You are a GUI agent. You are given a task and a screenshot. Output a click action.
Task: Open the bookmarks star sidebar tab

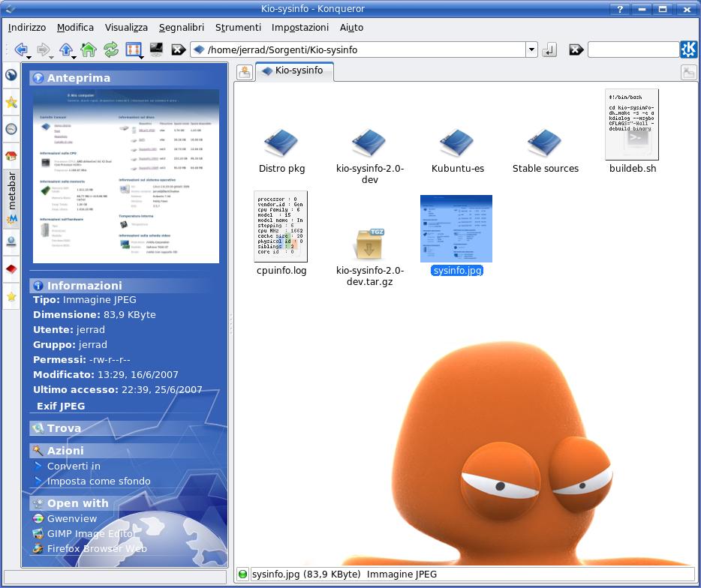[11, 102]
